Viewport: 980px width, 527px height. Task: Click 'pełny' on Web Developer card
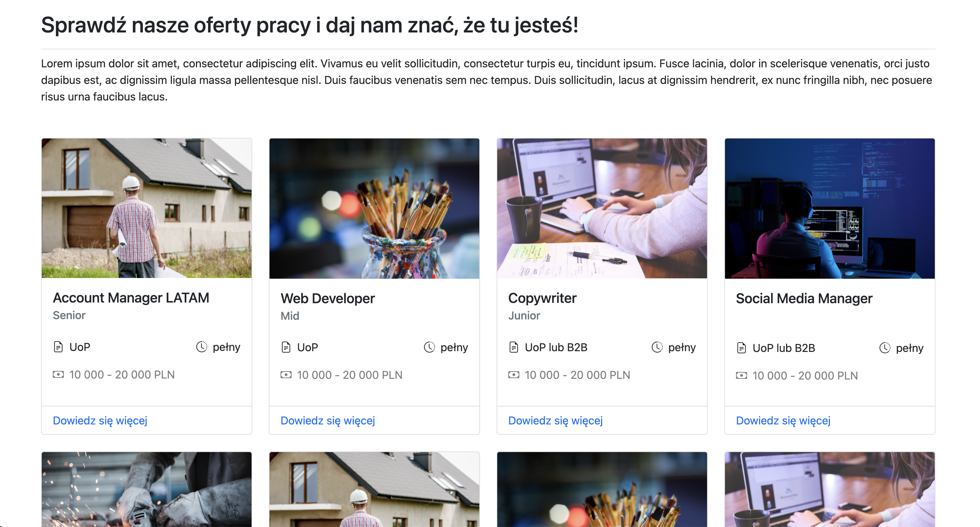click(x=454, y=348)
